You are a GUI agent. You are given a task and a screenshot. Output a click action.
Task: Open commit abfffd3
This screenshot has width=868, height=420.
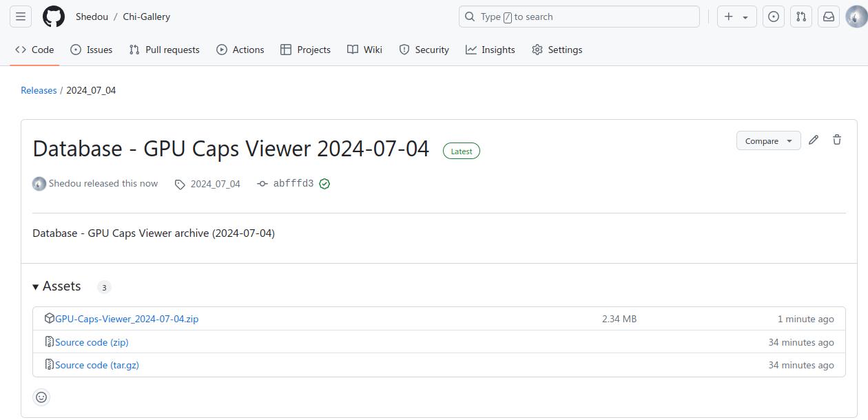(293, 184)
